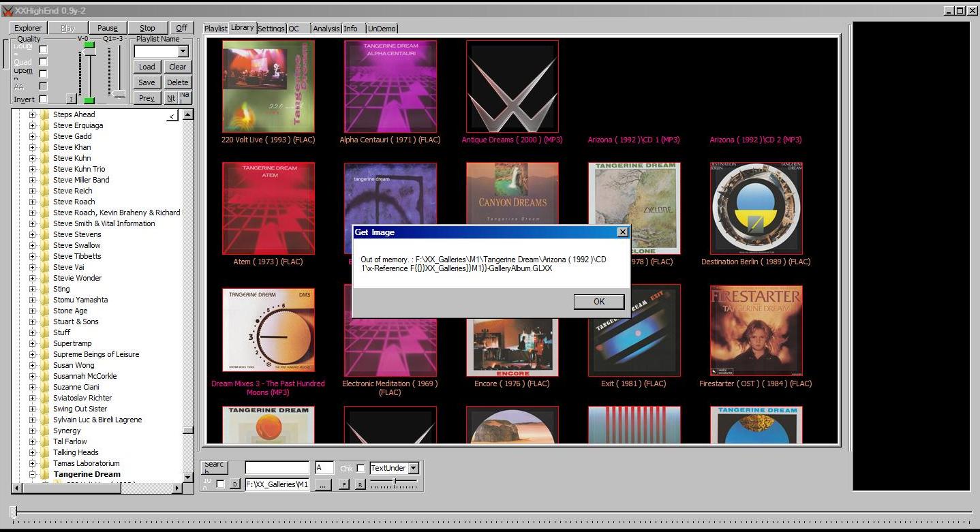Image resolution: width=980 pixels, height=532 pixels.
Task: Click the artist tree scrollbar down arrow
Action: [188, 477]
